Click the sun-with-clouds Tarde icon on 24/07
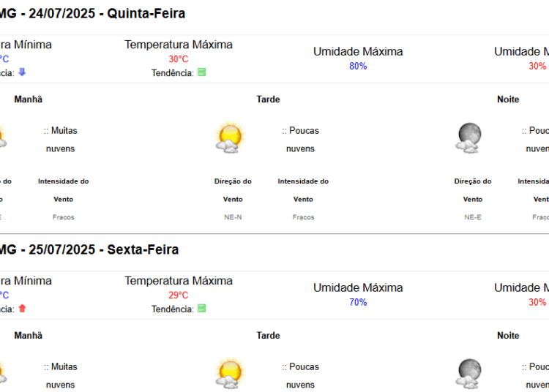 coord(230,137)
